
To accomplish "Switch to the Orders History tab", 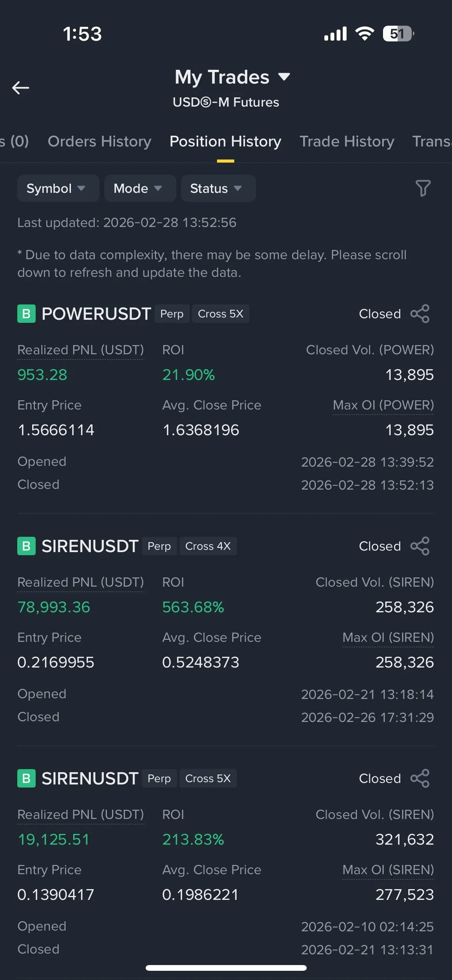I will click(99, 141).
